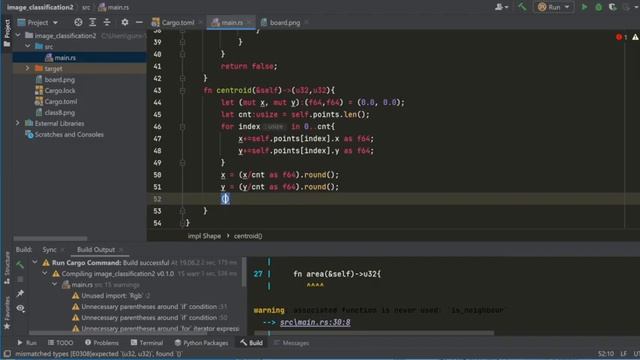
Task: Click Select Opened File target icon
Action: click(78, 22)
